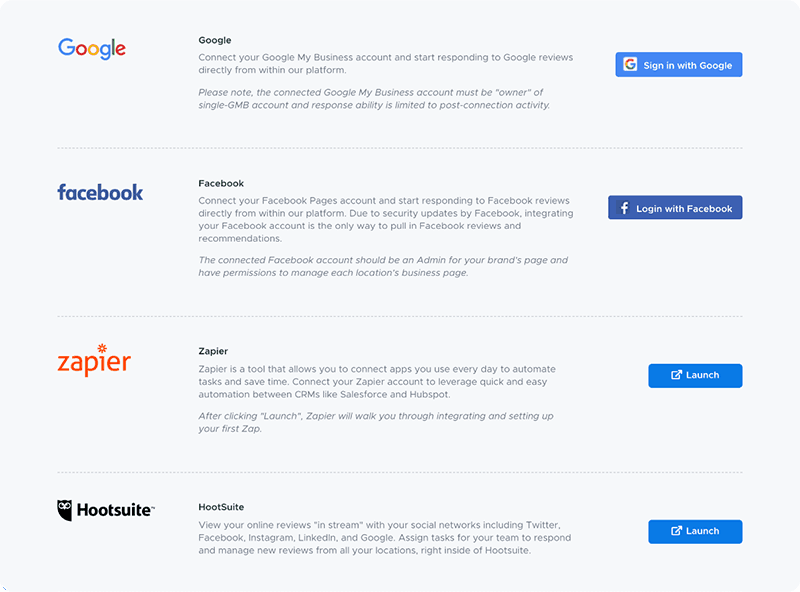Click the external link icon on HootSuite Launch
The height and width of the screenshot is (592, 800).
(x=676, y=531)
